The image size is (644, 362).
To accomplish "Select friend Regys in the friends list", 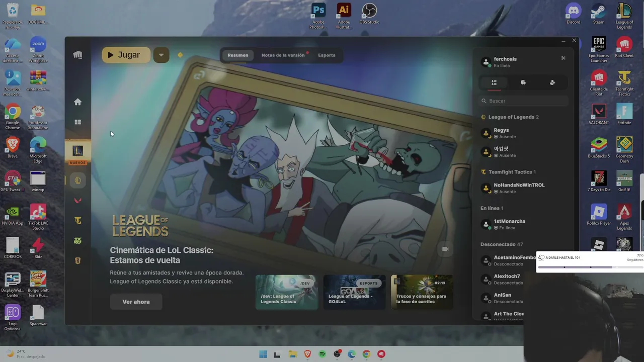I will (523, 133).
